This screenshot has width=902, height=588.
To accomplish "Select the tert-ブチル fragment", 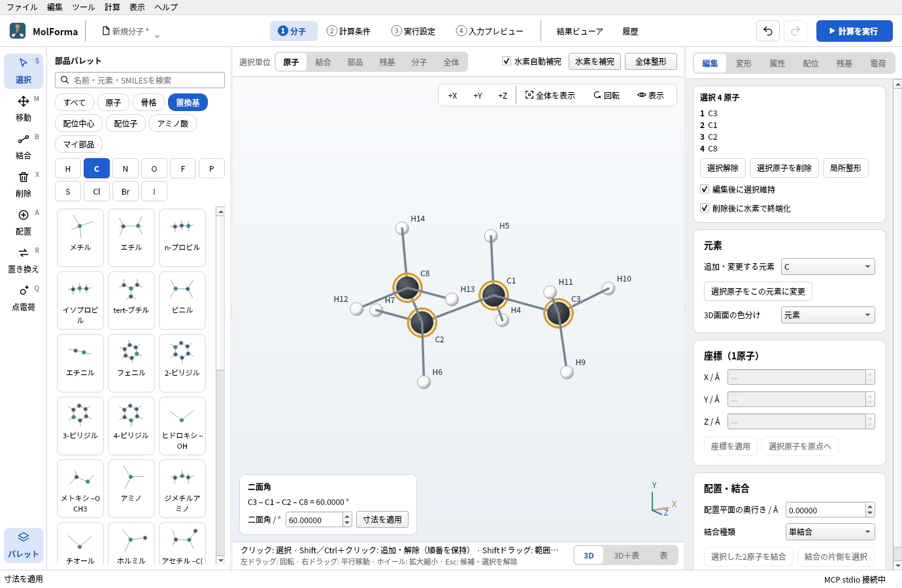I will 131,300.
